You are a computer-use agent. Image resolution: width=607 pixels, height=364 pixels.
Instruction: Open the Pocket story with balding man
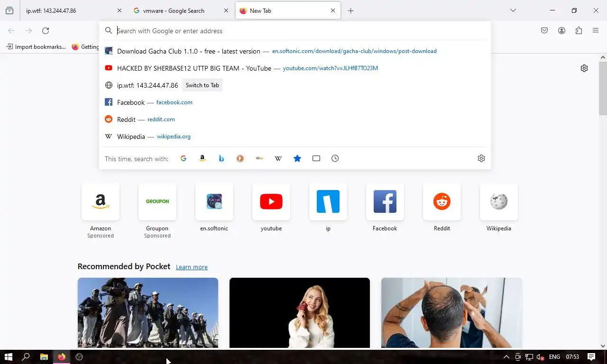(x=451, y=313)
